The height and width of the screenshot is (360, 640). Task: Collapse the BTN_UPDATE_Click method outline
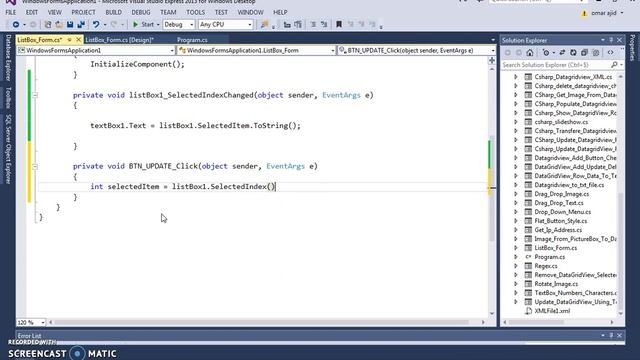(35, 167)
